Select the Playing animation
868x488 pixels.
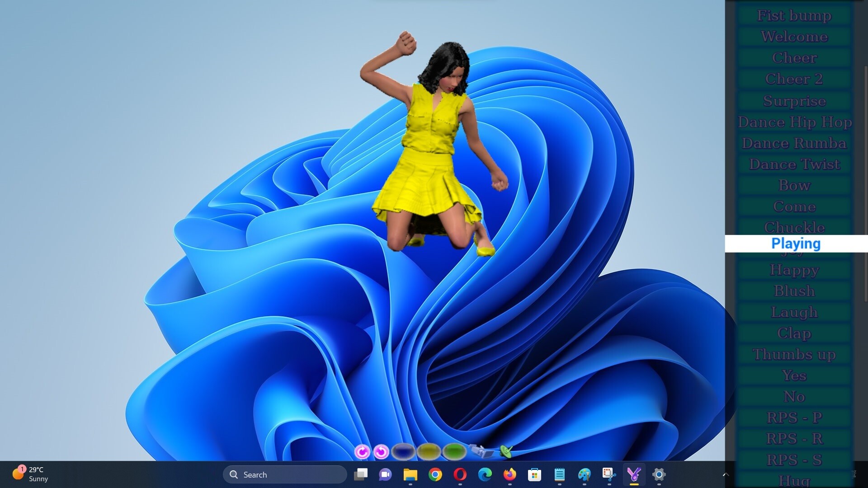(796, 244)
